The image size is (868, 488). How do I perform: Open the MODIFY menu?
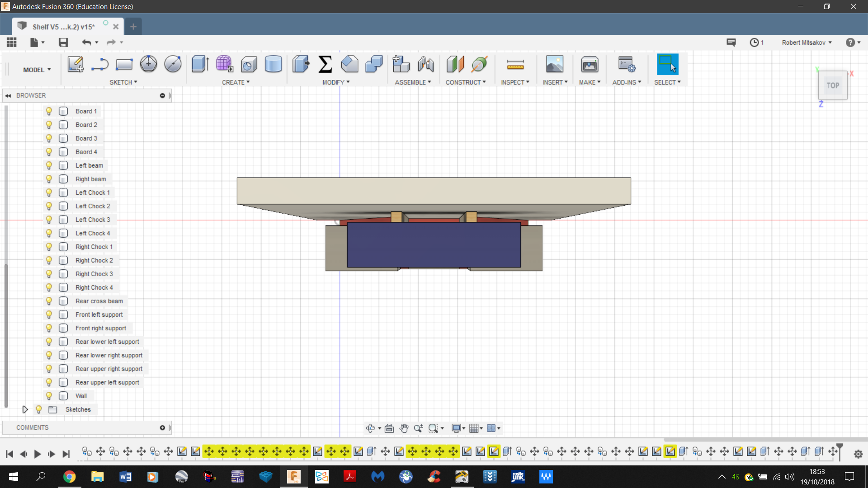point(336,82)
